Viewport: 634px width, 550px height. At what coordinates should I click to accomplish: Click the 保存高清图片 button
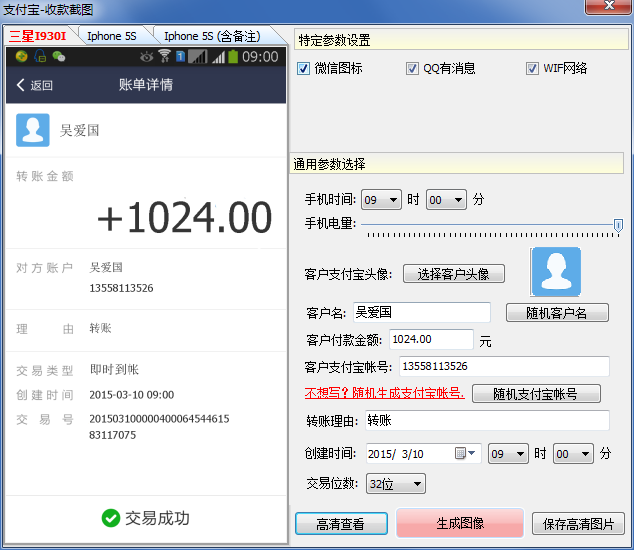(578, 524)
